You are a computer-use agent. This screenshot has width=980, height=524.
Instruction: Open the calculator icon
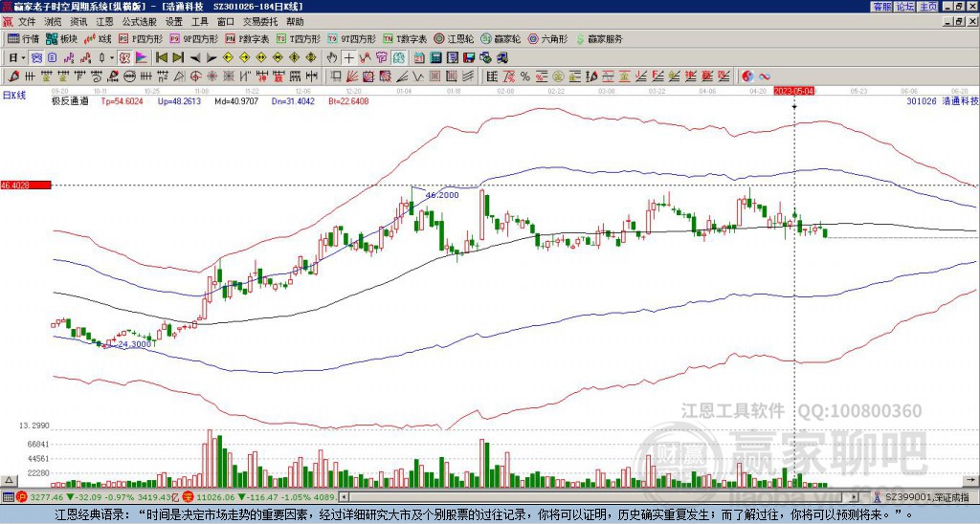(435, 57)
